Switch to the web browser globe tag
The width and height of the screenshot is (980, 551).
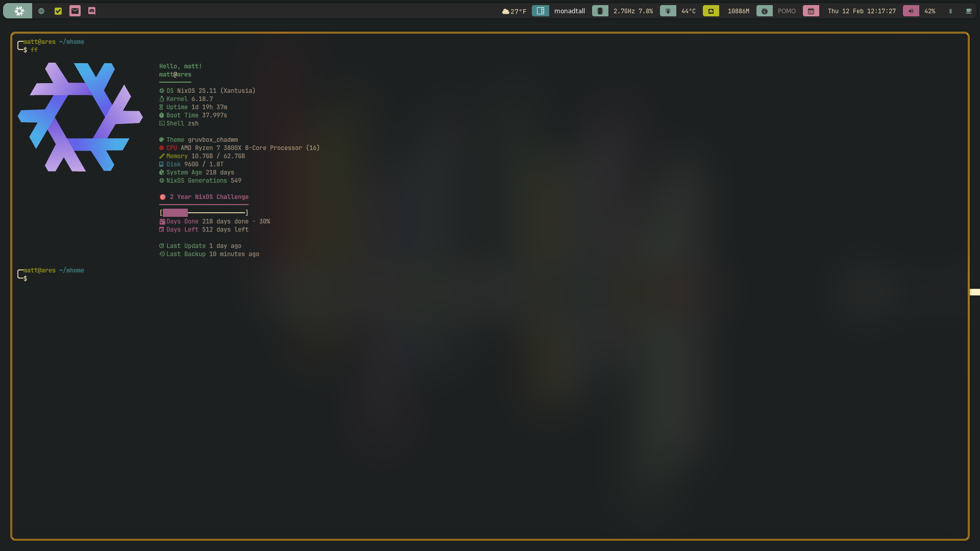[x=41, y=11]
